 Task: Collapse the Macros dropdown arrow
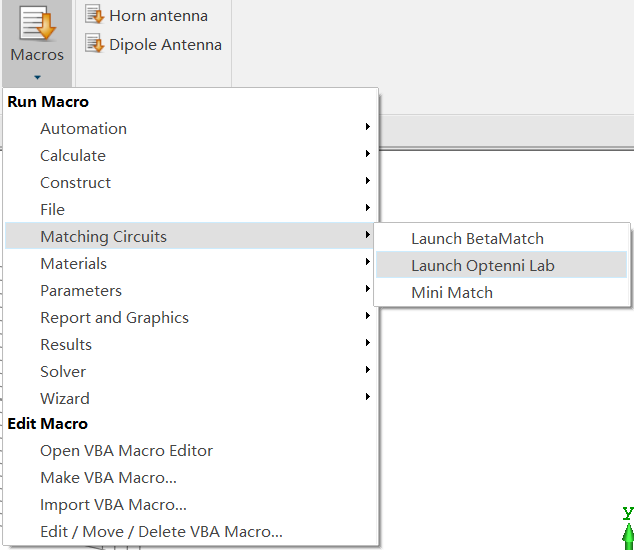37,77
